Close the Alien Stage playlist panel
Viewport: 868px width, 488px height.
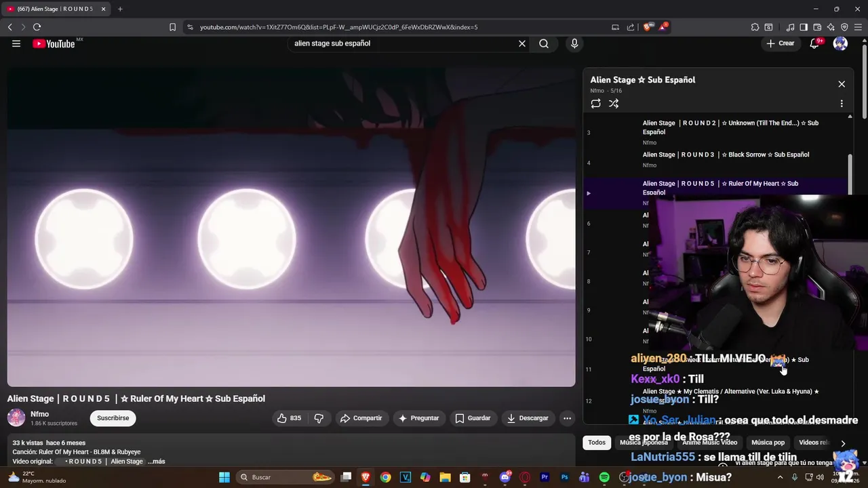(x=842, y=84)
